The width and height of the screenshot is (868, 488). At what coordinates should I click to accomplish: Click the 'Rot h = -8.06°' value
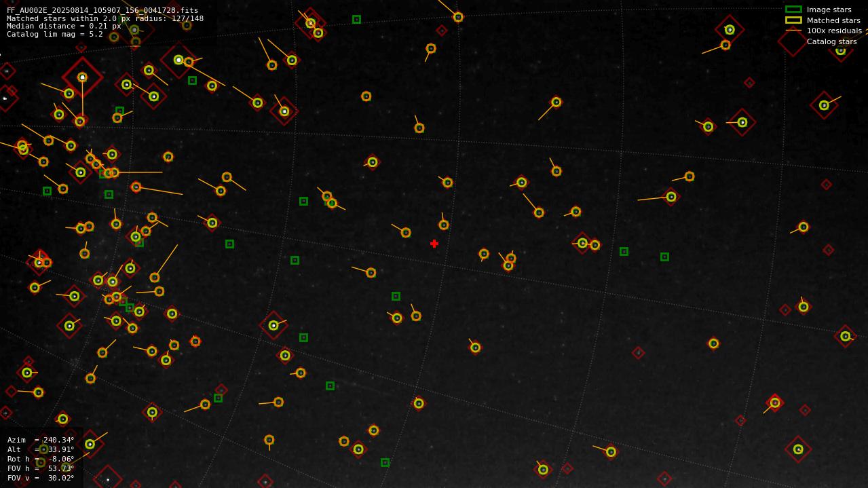pyautogui.click(x=41, y=459)
